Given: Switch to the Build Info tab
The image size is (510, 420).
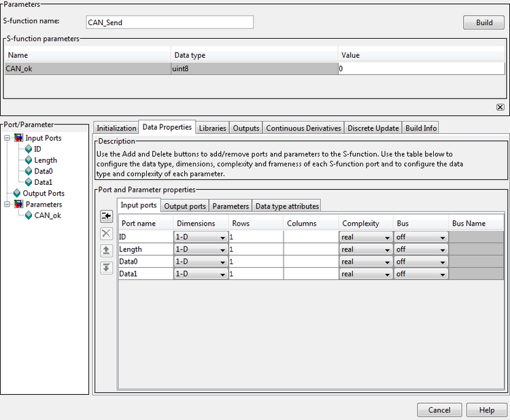Looking at the screenshot, I should click(x=421, y=128).
